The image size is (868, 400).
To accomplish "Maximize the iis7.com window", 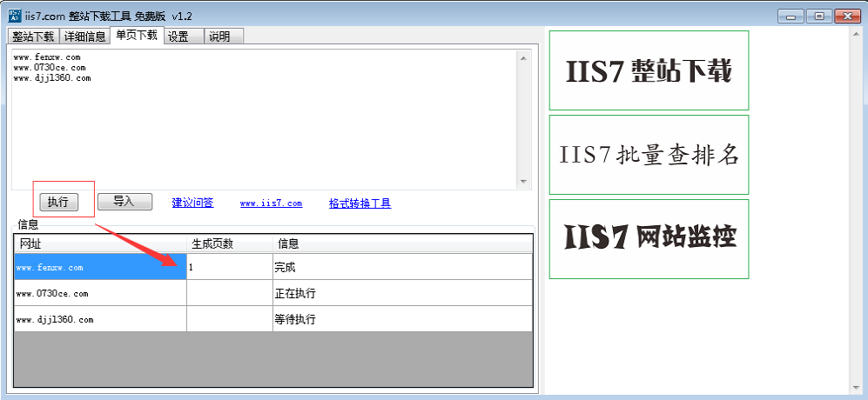I will point(819,17).
